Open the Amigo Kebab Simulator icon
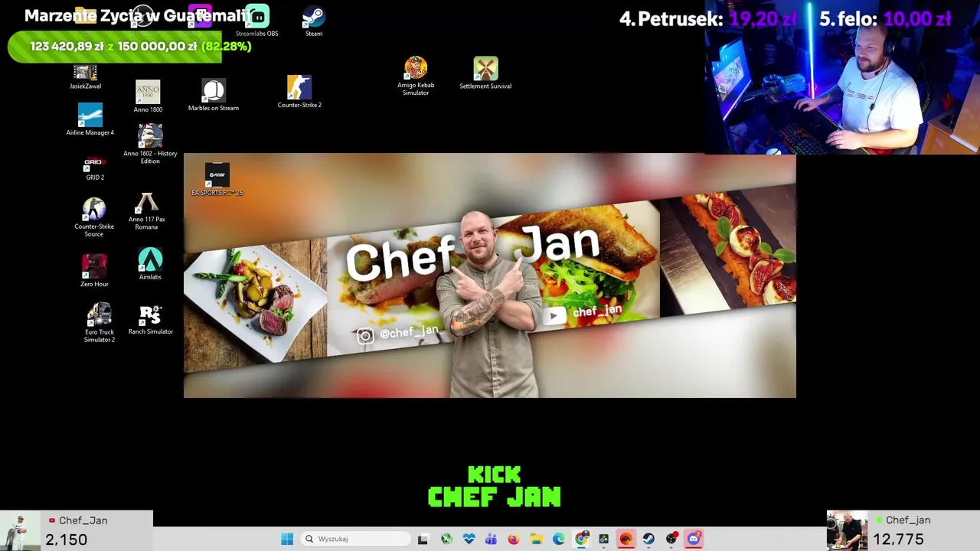Image resolution: width=980 pixels, height=551 pixels. (416, 76)
